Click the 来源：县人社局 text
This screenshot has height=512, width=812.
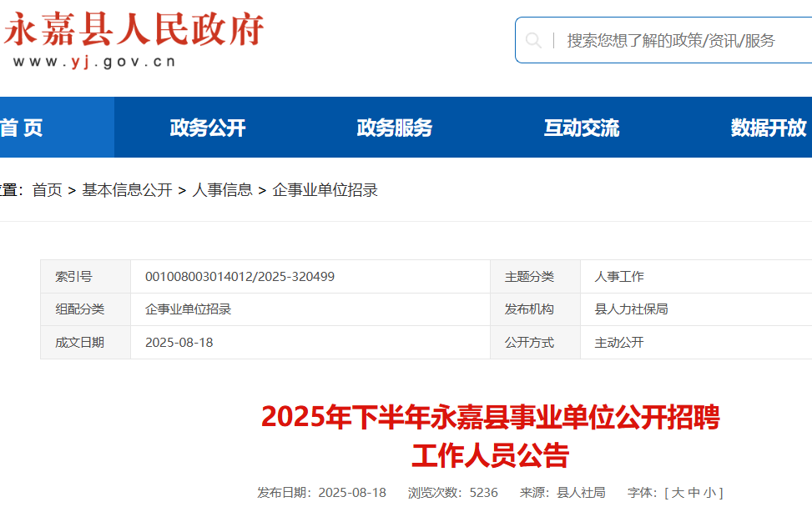click(563, 492)
